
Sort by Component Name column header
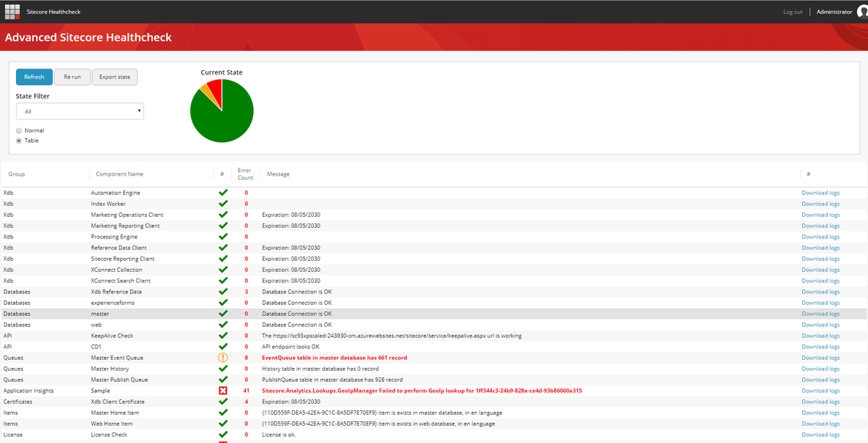click(x=120, y=174)
